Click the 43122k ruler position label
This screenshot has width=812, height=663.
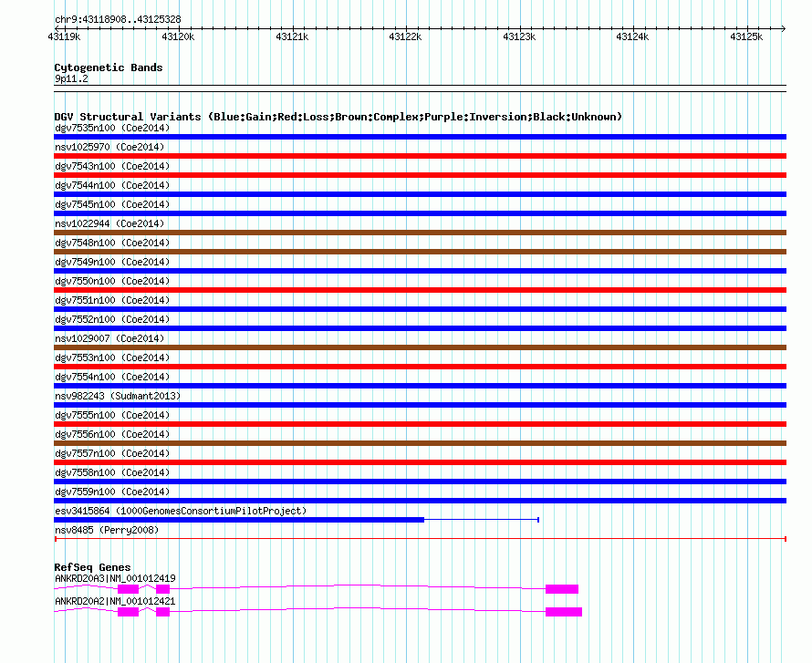(x=405, y=37)
